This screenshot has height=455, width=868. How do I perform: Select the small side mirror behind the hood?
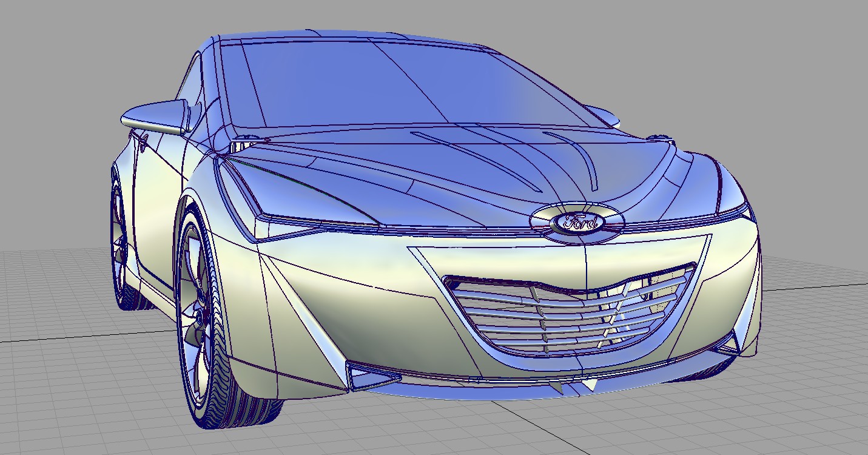tap(604, 115)
